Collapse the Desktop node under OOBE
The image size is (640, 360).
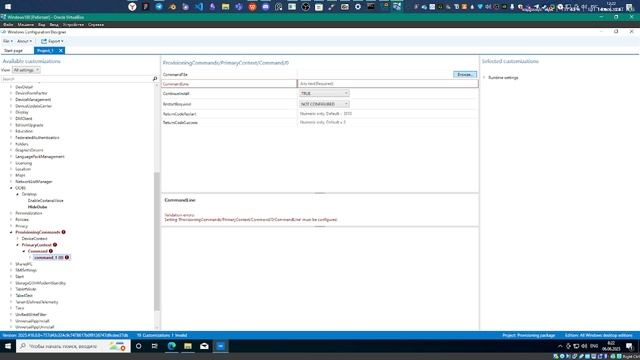(18, 194)
